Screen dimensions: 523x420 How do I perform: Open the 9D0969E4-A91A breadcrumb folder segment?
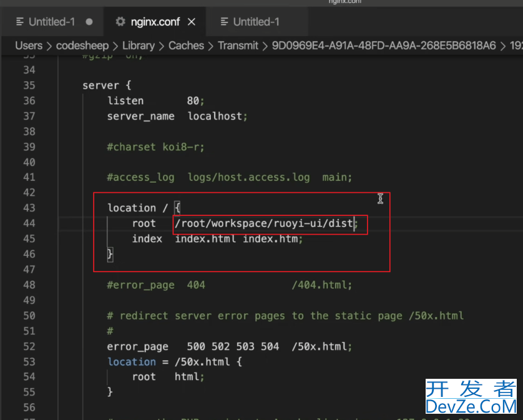click(384, 46)
